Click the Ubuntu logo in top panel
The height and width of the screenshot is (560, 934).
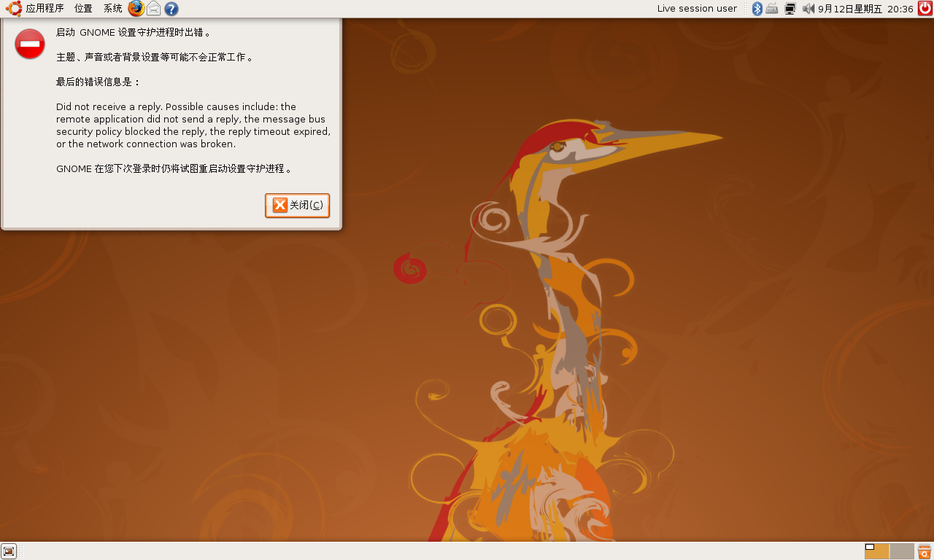click(14, 9)
